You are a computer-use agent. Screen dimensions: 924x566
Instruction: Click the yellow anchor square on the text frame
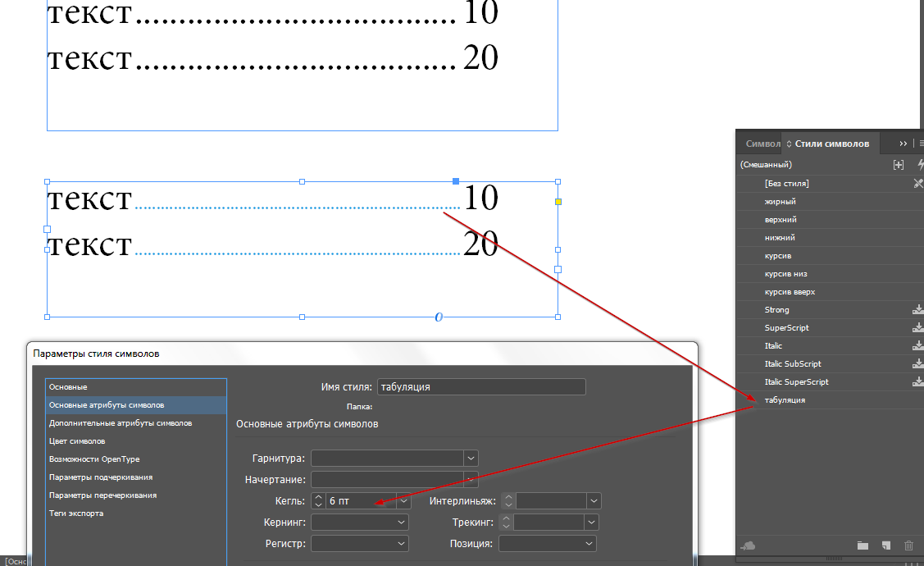pyautogui.click(x=558, y=202)
